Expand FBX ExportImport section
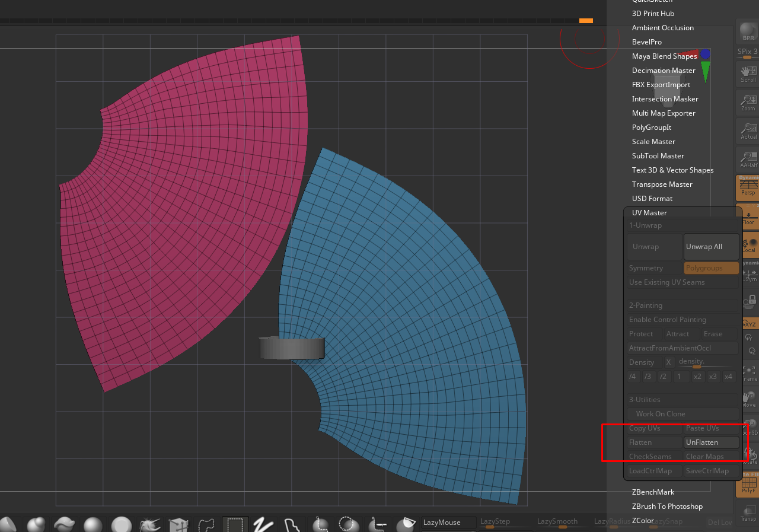This screenshot has height=532, width=759. click(x=661, y=85)
